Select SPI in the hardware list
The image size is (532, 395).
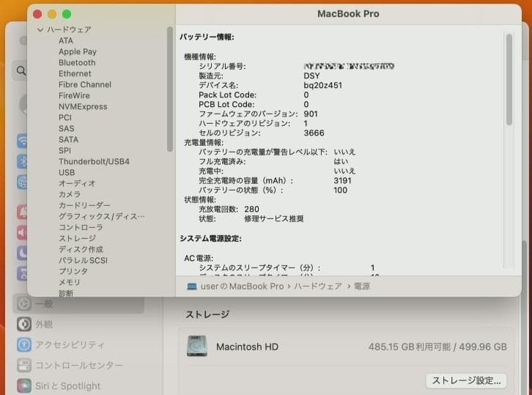pyautogui.click(x=64, y=150)
